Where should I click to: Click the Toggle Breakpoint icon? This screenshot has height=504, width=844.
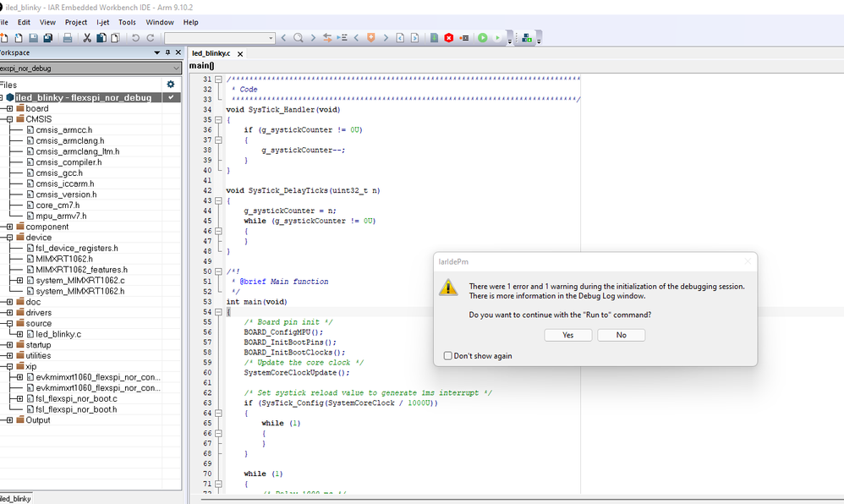coord(464,38)
